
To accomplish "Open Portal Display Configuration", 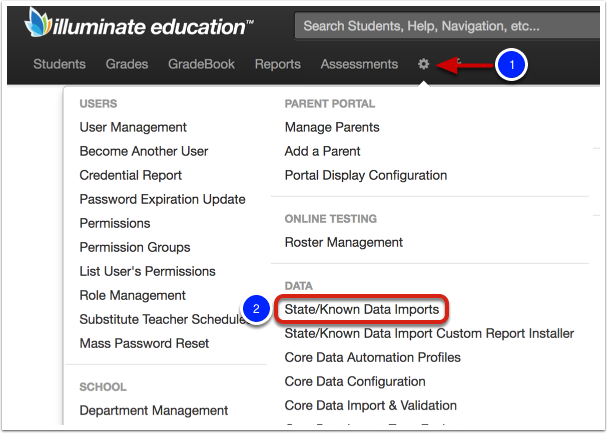I will (x=366, y=175).
